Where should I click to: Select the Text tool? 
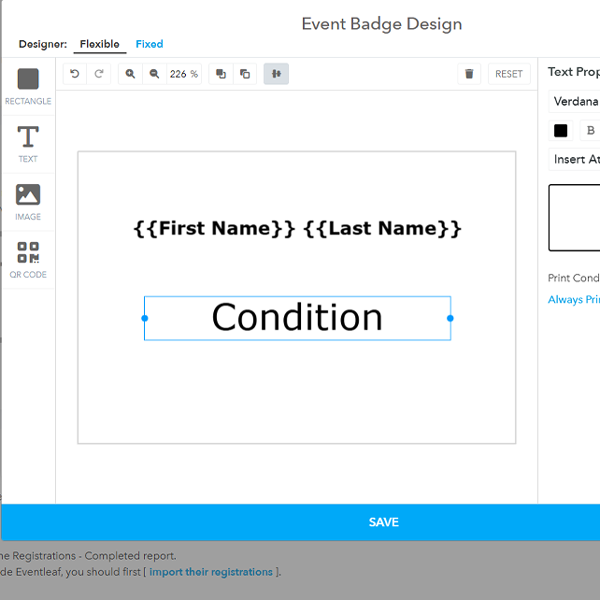28,143
